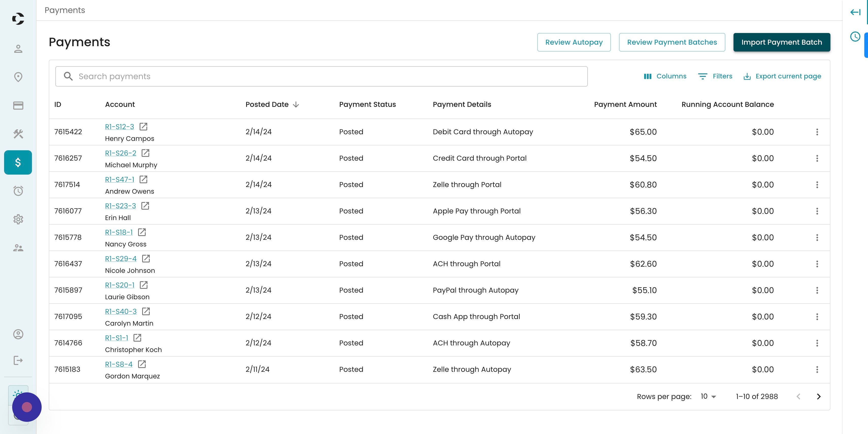
Task: Open row actions menu for payment 7615422
Action: pos(817,132)
